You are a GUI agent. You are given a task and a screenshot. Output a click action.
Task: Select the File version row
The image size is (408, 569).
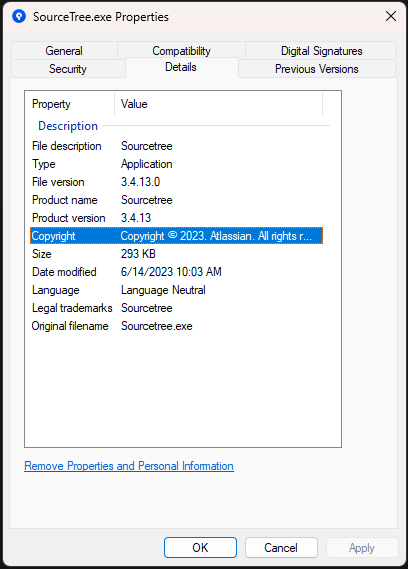pyautogui.click(x=176, y=182)
